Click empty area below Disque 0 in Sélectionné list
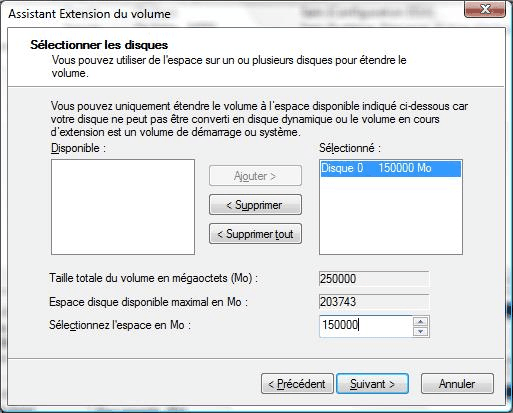This screenshot has height=413, width=513. click(391, 215)
